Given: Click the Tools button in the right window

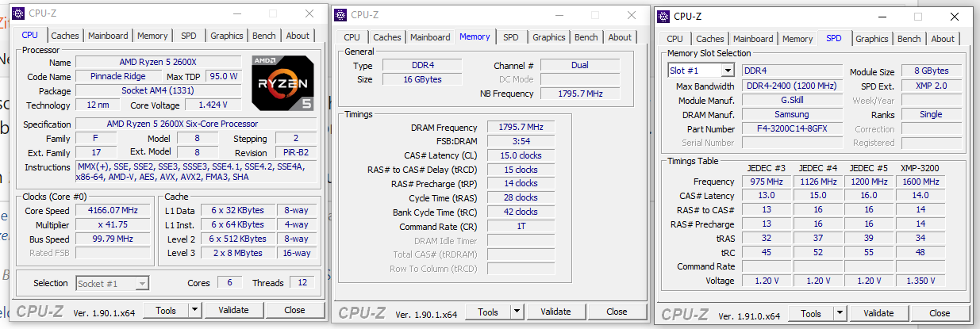Looking at the screenshot, I should [811, 313].
